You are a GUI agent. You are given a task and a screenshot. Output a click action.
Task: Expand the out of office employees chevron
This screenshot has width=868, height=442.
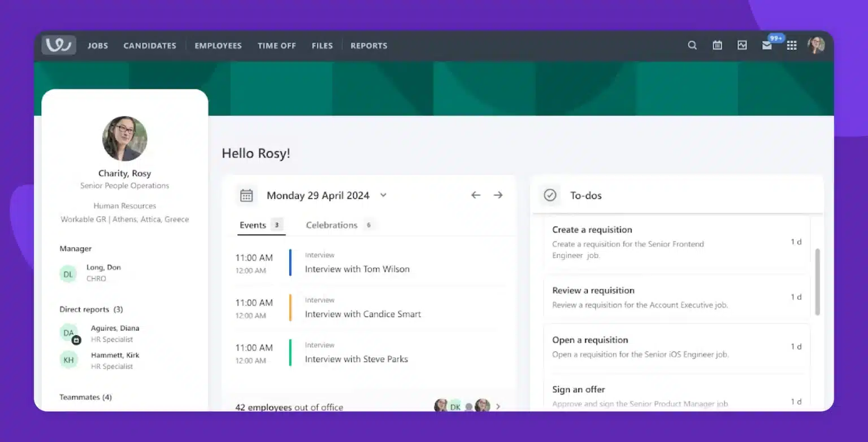pyautogui.click(x=498, y=406)
